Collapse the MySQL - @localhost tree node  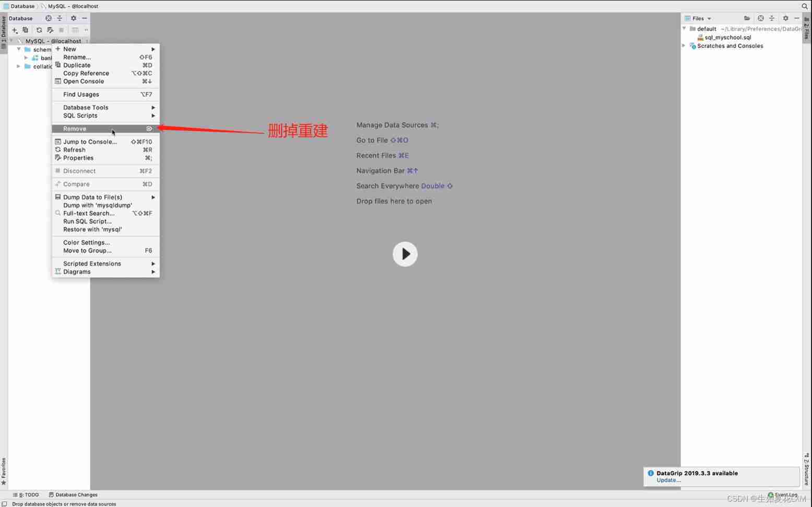[x=11, y=41]
